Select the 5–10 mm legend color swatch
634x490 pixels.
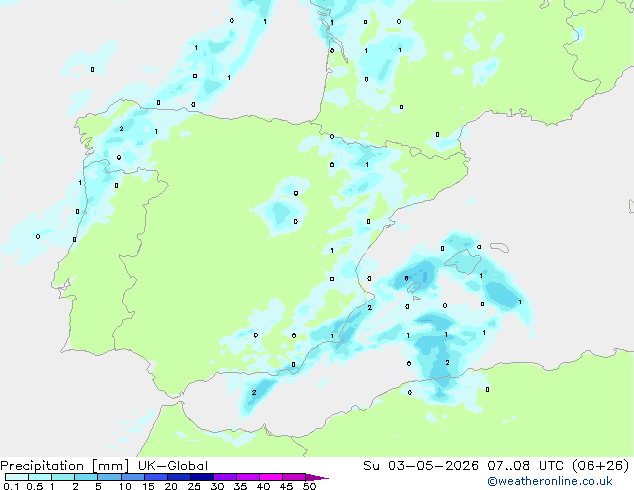[x=109, y=477]
